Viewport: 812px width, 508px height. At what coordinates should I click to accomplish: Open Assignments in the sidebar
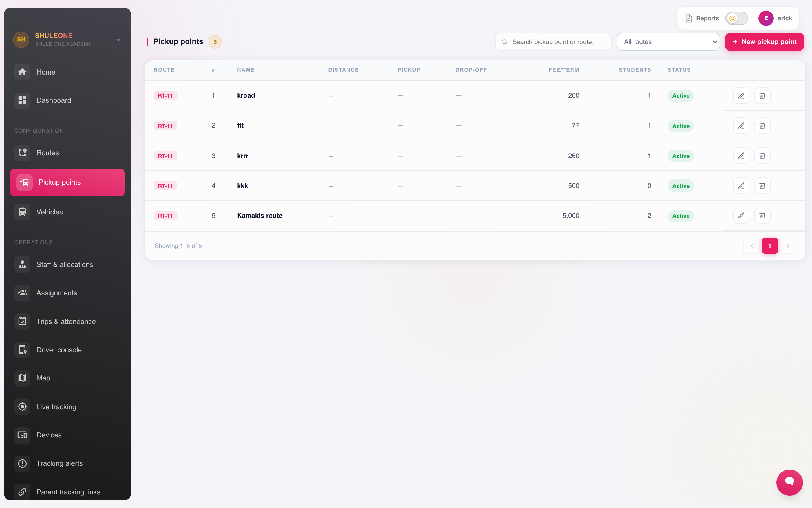pos(67,293)
